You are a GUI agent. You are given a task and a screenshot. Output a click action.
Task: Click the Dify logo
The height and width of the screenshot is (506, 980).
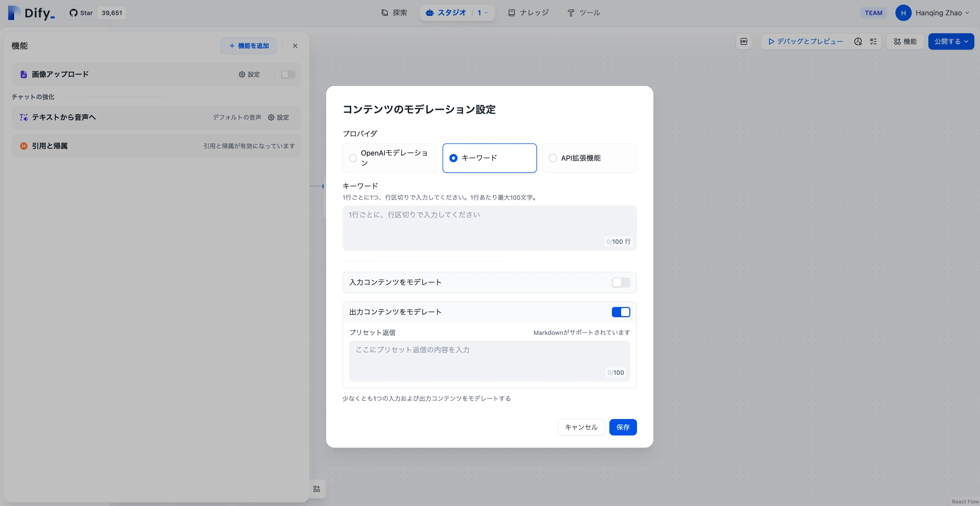(31, 13)
